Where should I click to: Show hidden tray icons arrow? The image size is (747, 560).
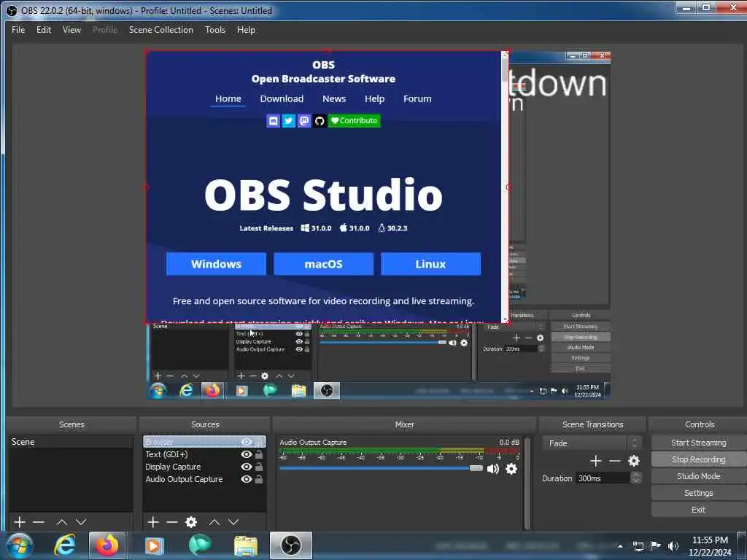[620, 546]
